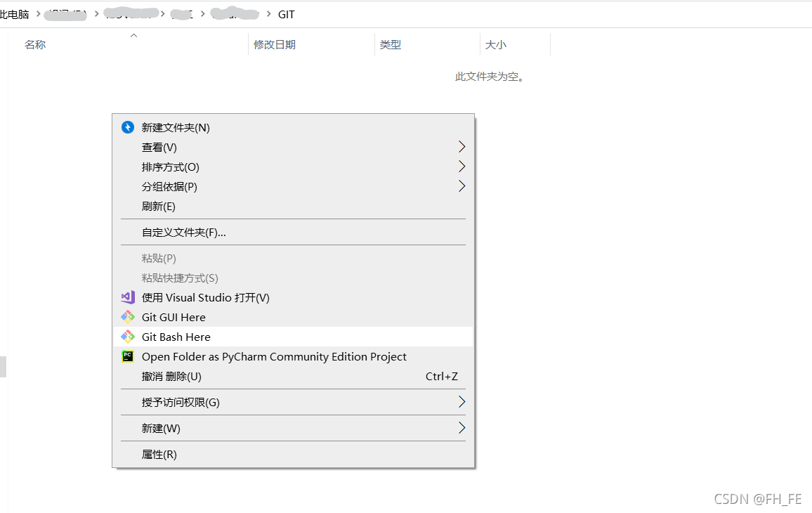Click the greyed 粘贴快捷方式(S) entry

[293, 278]
